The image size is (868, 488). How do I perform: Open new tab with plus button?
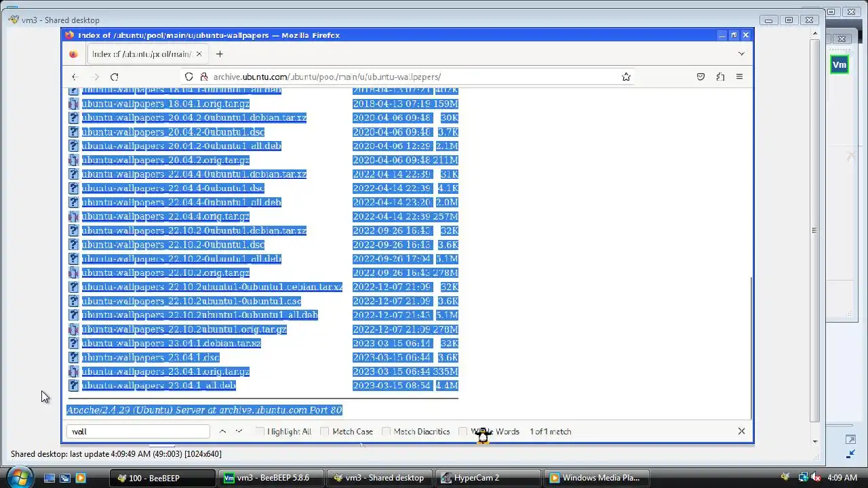tap(219, 54)
